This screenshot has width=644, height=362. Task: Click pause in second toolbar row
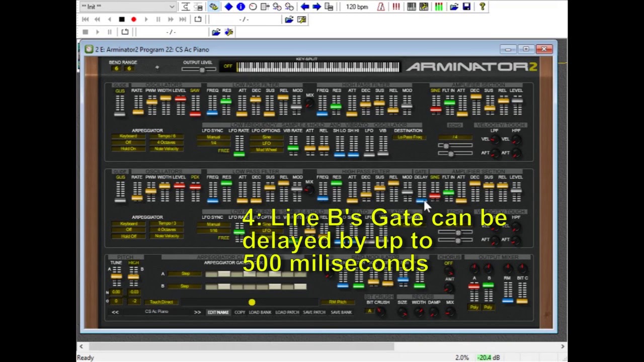coord(158,19)
